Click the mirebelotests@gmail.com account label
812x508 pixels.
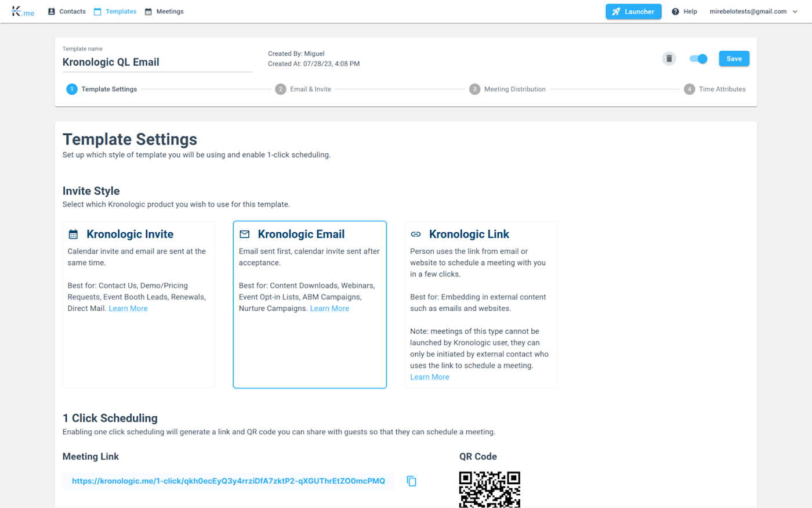click(x=748, y=12)
